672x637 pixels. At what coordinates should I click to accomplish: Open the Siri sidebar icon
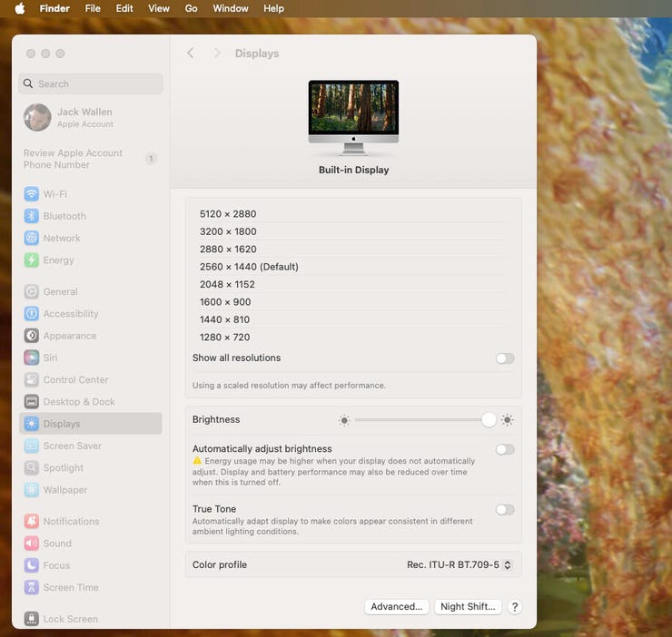coord(31,358)
